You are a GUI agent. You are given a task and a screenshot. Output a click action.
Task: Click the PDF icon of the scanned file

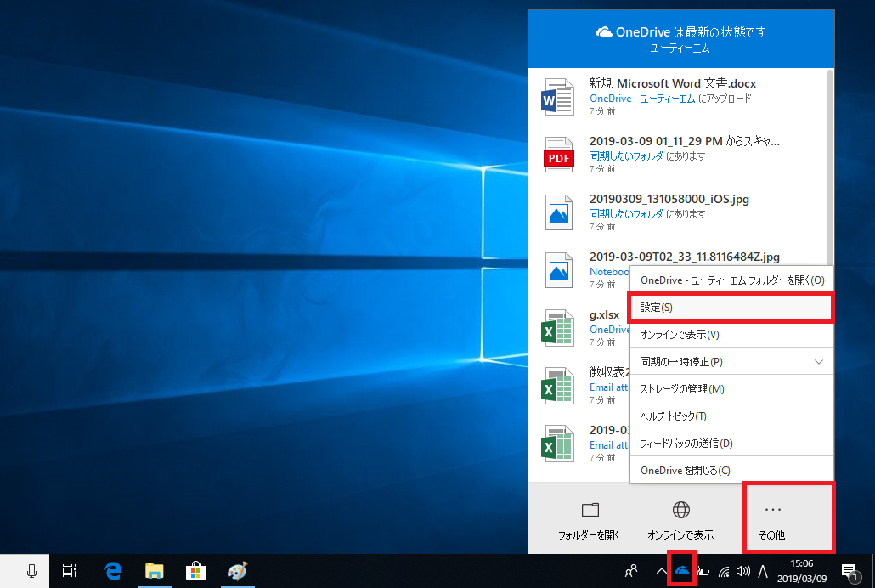pos(559,155)
